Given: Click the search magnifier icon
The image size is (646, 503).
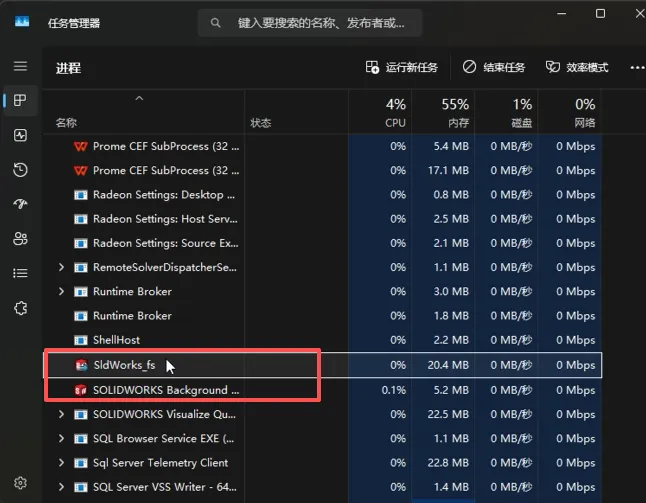Looking at the screenshot, I should tap(215, 23).
